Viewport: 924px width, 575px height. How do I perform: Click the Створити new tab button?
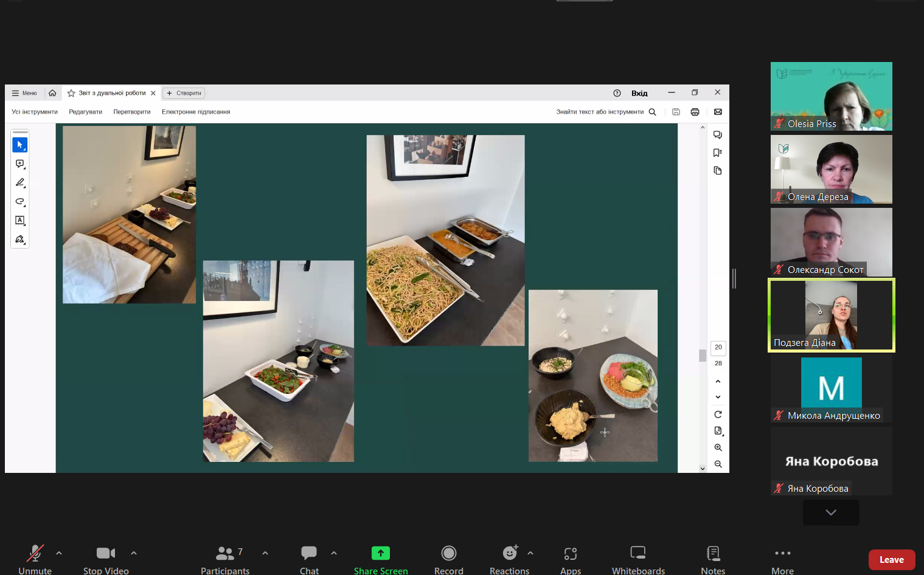(x=184, y=93)
